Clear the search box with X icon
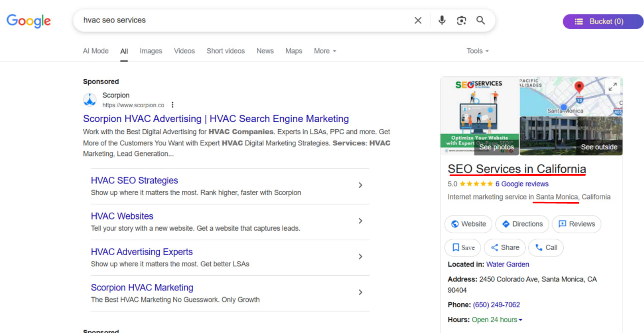 coord(418,20)
